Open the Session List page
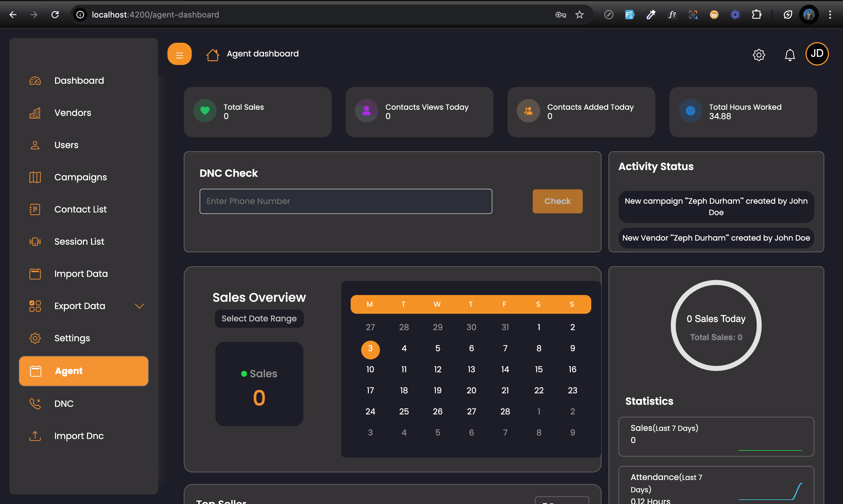843x504 pixels. click(x=79, y=241)
